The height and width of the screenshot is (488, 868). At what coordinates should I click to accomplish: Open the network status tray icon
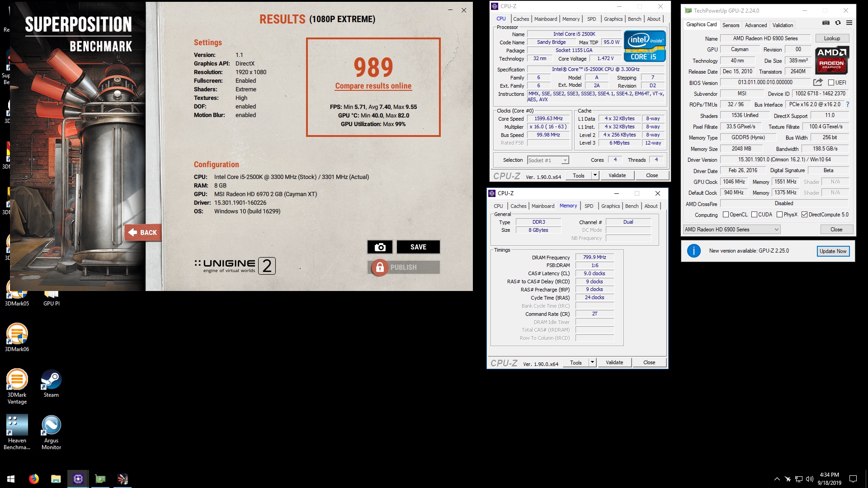point(799,479)
